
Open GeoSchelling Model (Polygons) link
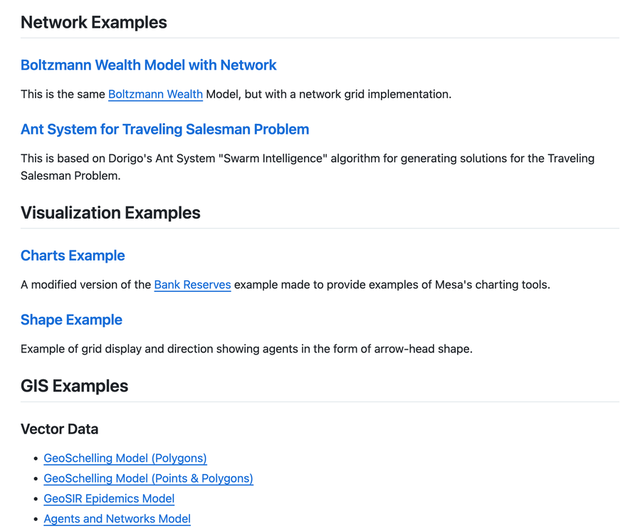125,458
